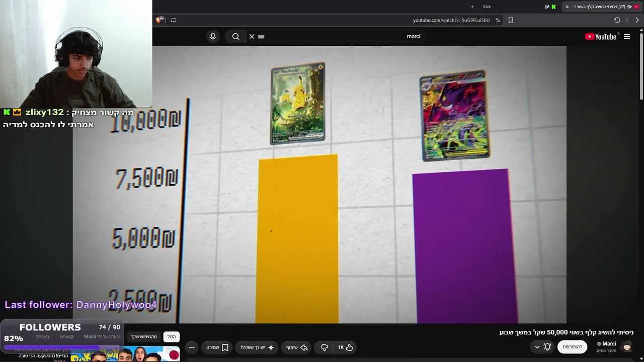
Task: Click the address bar URL youtube.com/watch
Action: pyautogui.click(x=451, y=20)
